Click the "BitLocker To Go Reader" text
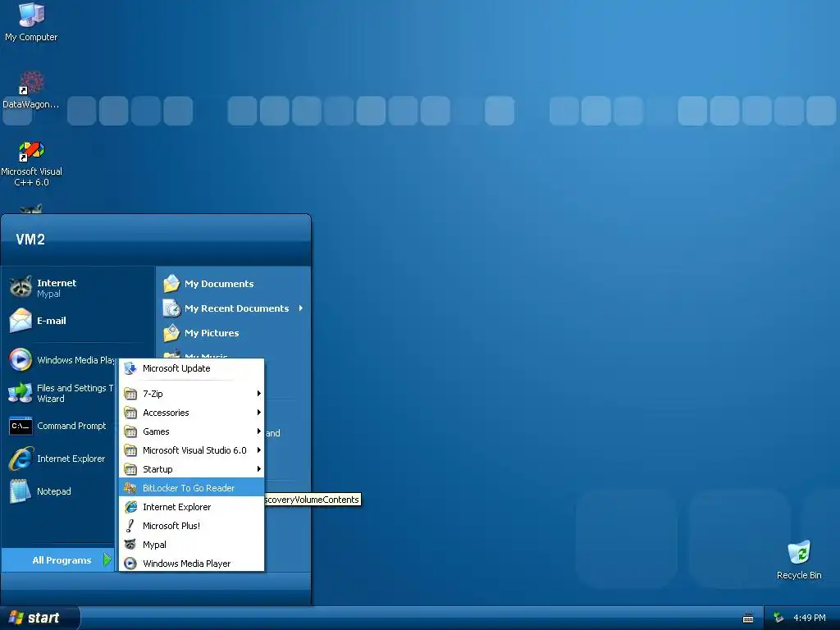Viewport: 840px width, 630px height. (x=189, y=488)
